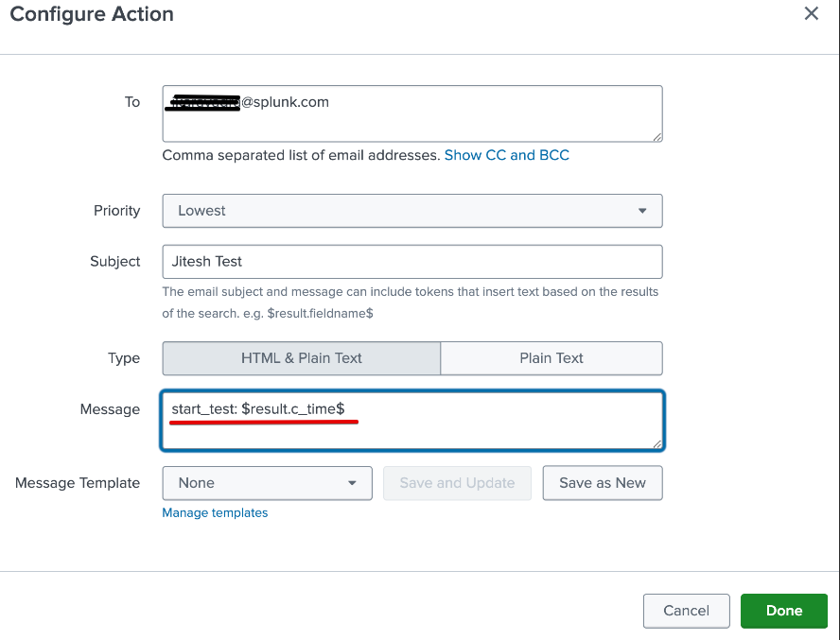Open the Priority dropdown showing Lowest
Screen dimensions: 840x640
click(x=411, y=211)
